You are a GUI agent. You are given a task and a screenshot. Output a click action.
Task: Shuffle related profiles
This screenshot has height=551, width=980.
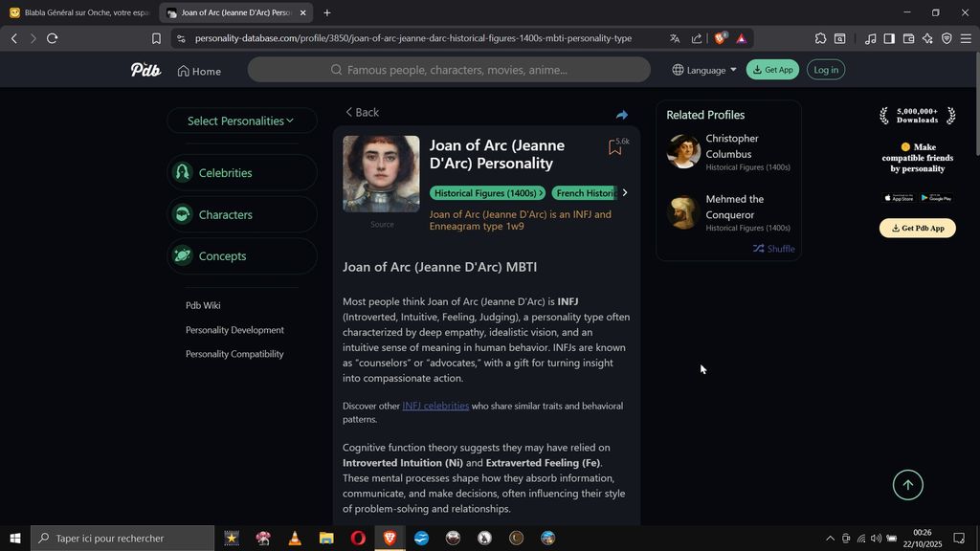click(x=773, y=249)
